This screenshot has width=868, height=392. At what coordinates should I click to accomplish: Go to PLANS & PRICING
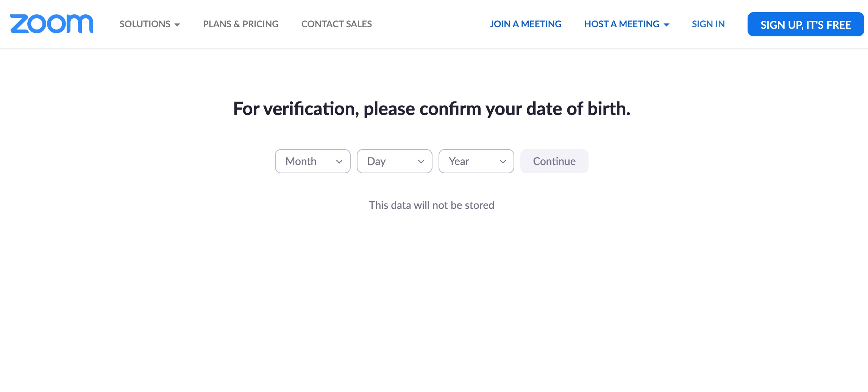point(241,24)
